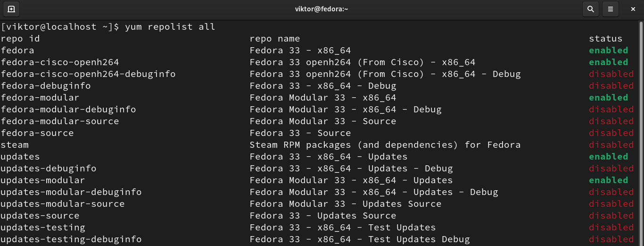Click the 'Fedora 33 - Updates Source' name
This screenshot has width=644, height=246.
pyautogui.click(x=322, y=216)
